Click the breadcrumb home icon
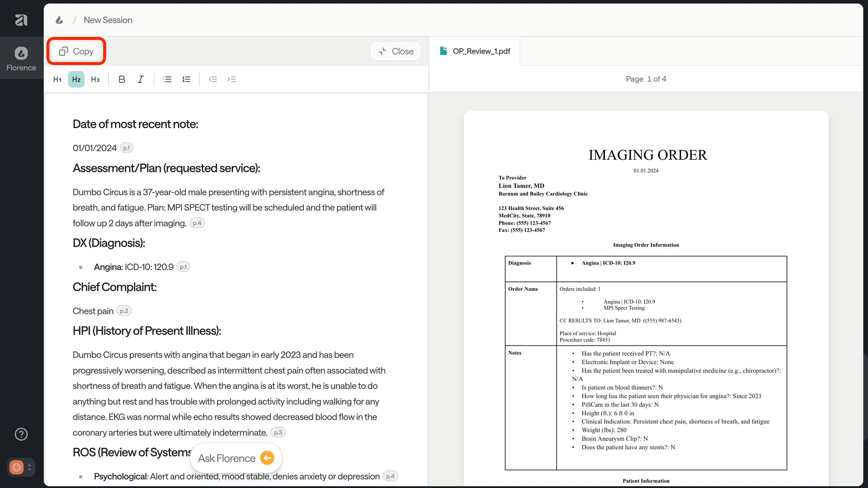The image size is (868, 488). pos(59,20)
